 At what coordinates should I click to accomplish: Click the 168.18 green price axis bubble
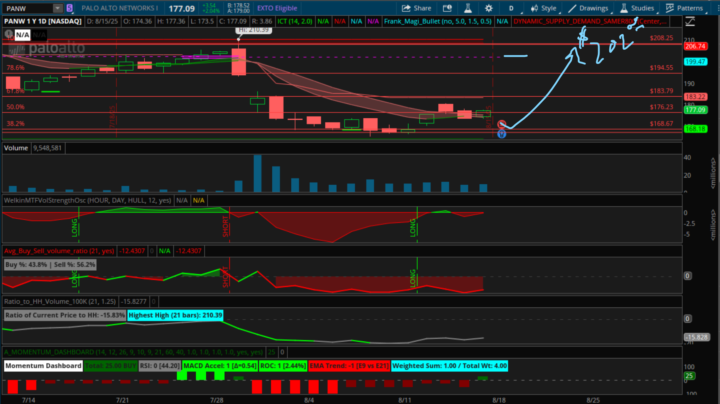[x=695, y=129]
